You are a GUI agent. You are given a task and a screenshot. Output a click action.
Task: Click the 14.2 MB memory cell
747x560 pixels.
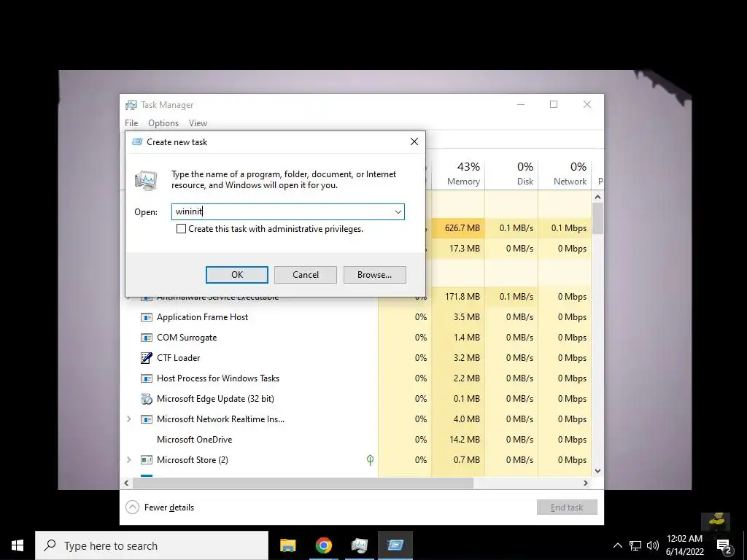point(458,440)
